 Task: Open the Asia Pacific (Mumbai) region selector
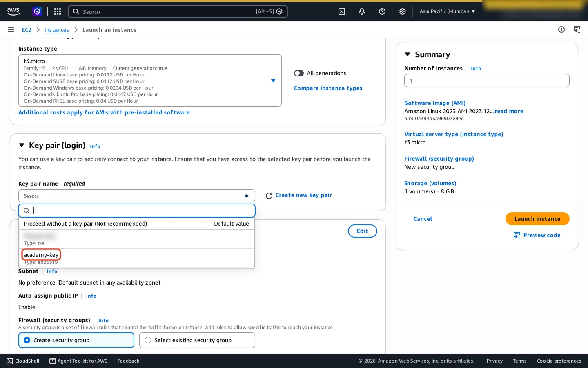[x=447, y=11]
